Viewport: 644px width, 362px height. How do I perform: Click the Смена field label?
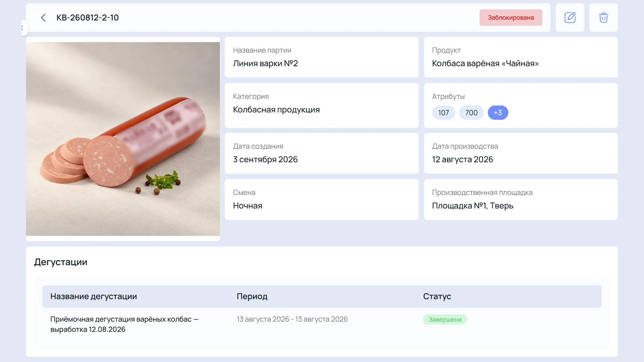[244, 192]
